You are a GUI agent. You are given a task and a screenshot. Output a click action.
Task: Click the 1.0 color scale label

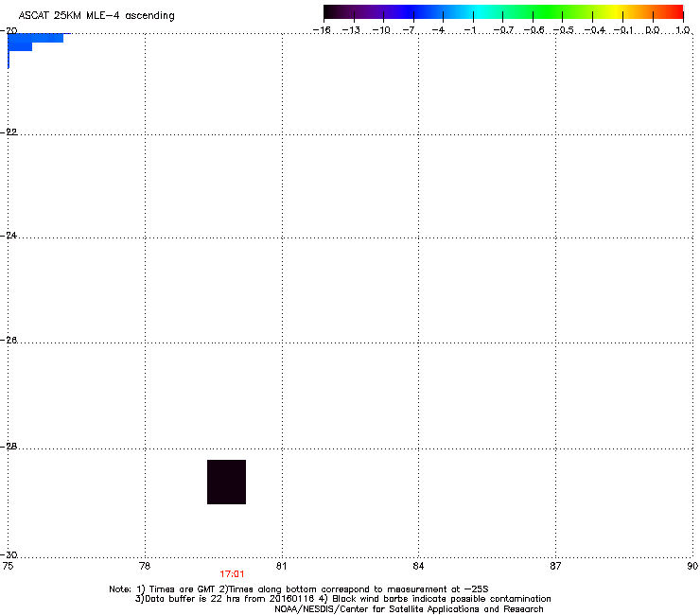click(x=683, y=30)
